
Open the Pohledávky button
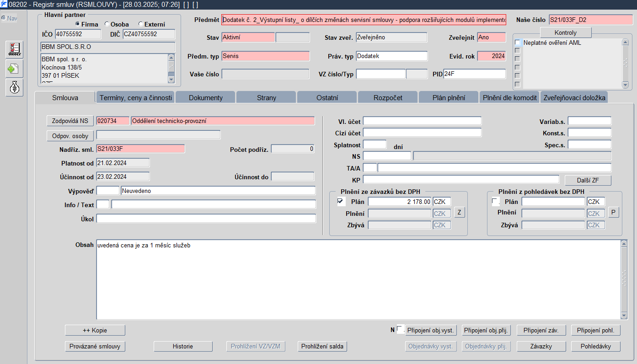(x=596, y=346)
